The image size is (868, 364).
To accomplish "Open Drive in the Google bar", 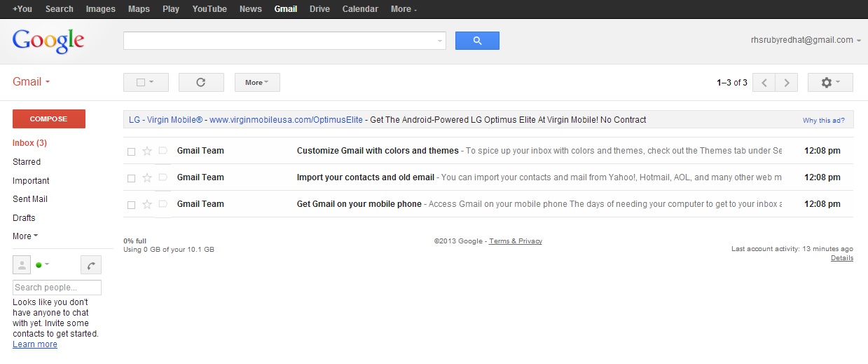I will click(x=319, y=9).
